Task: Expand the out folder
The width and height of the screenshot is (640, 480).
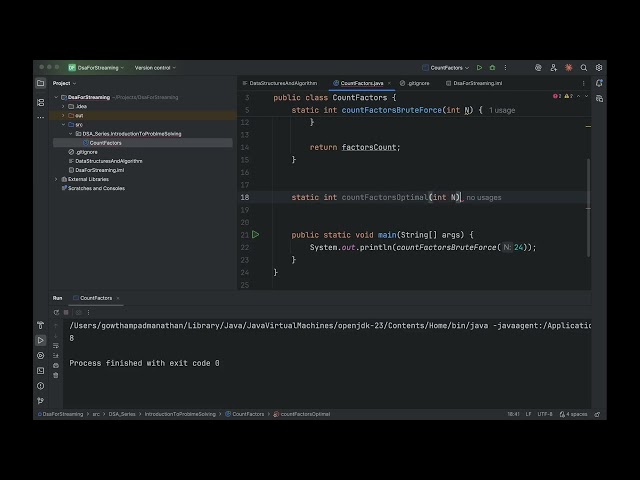Action: point(63,116)
